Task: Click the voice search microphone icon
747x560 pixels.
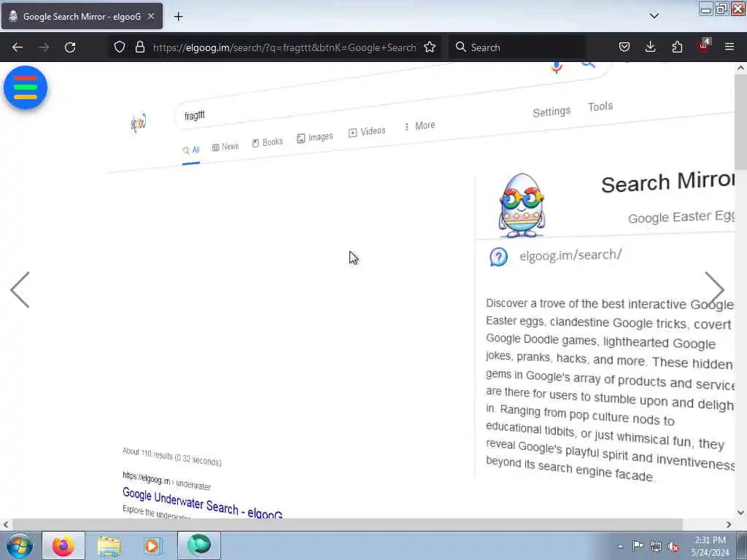Action: click(557, 68)
